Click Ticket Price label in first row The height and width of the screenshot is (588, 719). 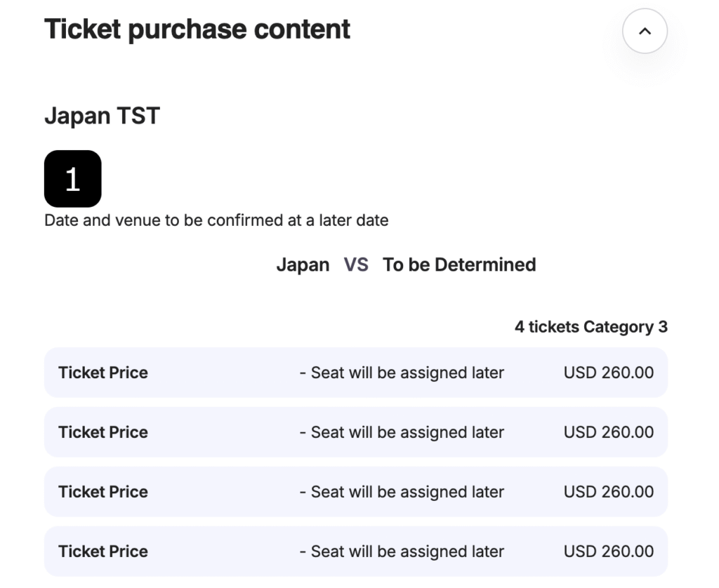click(x=103, y=373)
